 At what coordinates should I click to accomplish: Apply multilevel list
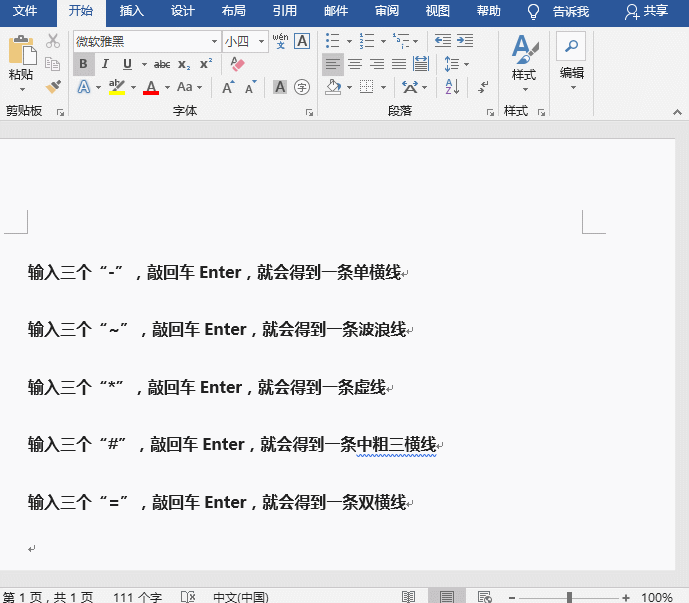click(401, 41)
